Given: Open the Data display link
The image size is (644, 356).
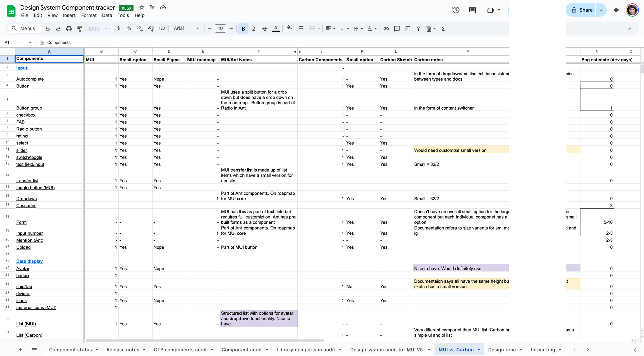Looking at the screenshot, I should pos(30,261).
